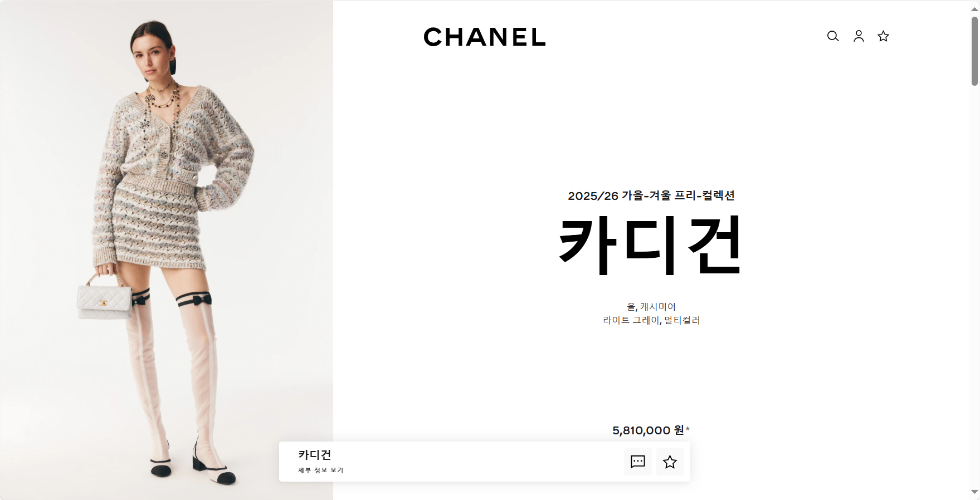Screen dimensions: 980x500
Task: Click the asterisk beside the price
Action: [x=688, y=429]
